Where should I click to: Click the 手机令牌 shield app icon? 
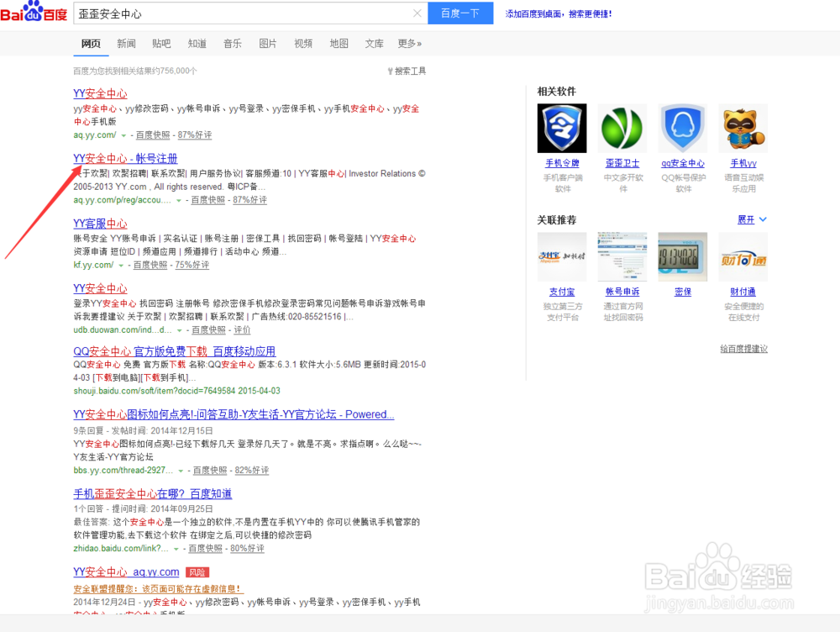[562, 128]
